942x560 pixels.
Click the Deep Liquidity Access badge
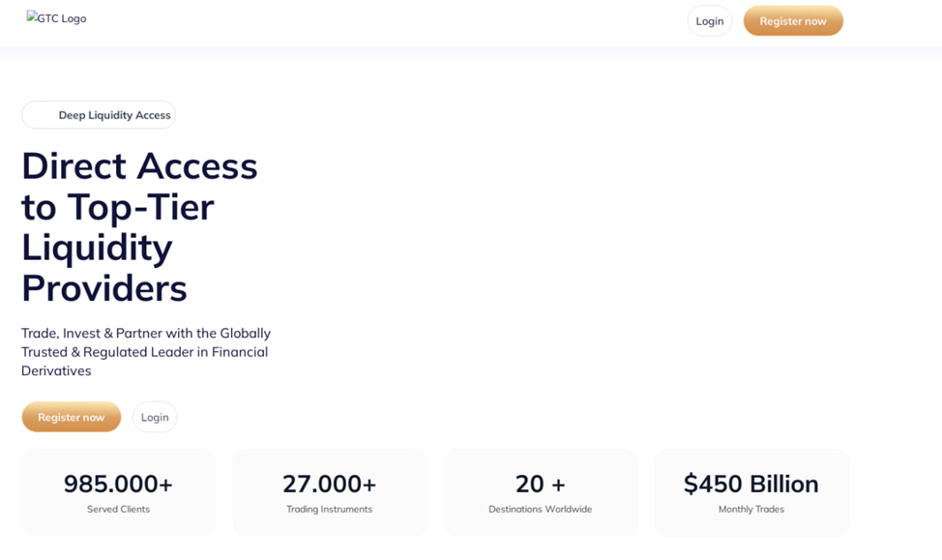(113, 115)
